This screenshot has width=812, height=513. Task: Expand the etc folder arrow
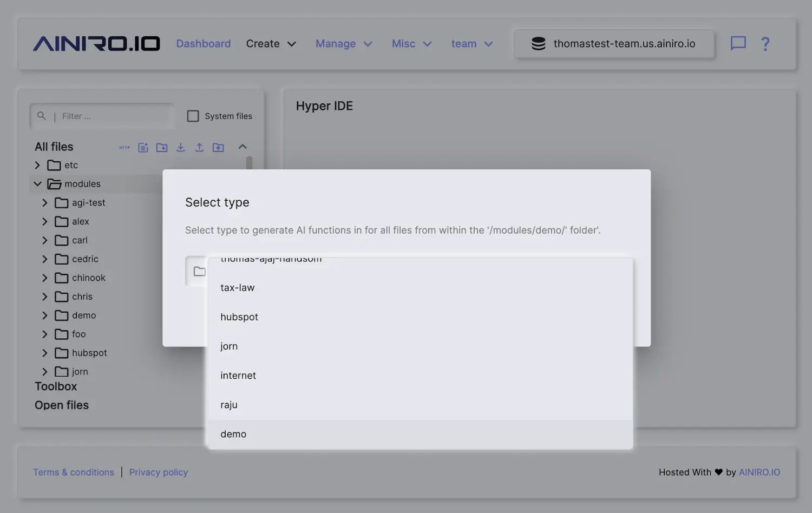click(37, 165)
